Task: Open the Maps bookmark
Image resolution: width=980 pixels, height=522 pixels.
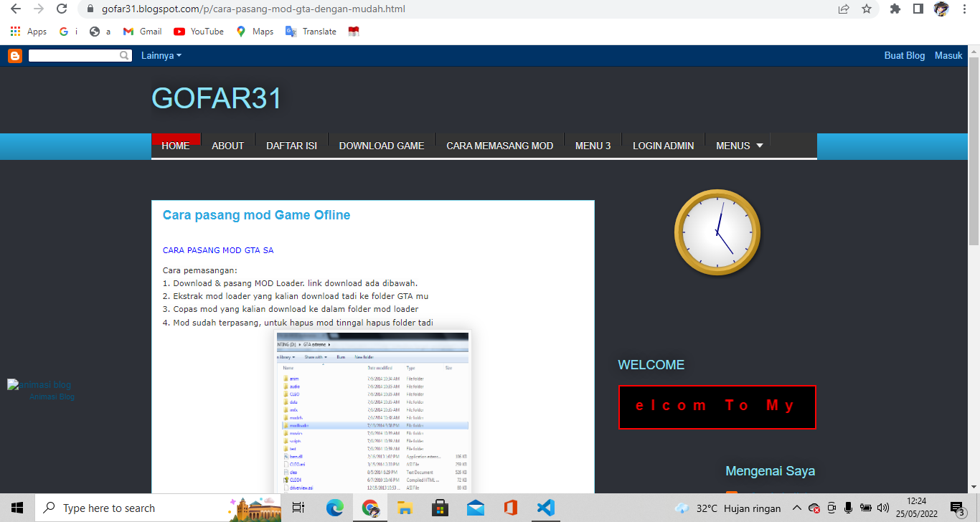Action: [255, 32]
